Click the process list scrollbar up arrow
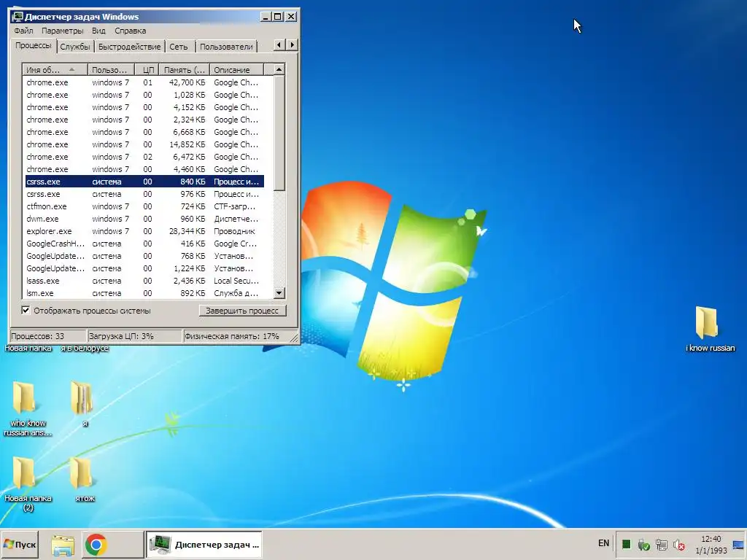This screenshot has height=560, width=747. (x=279, y=69)
